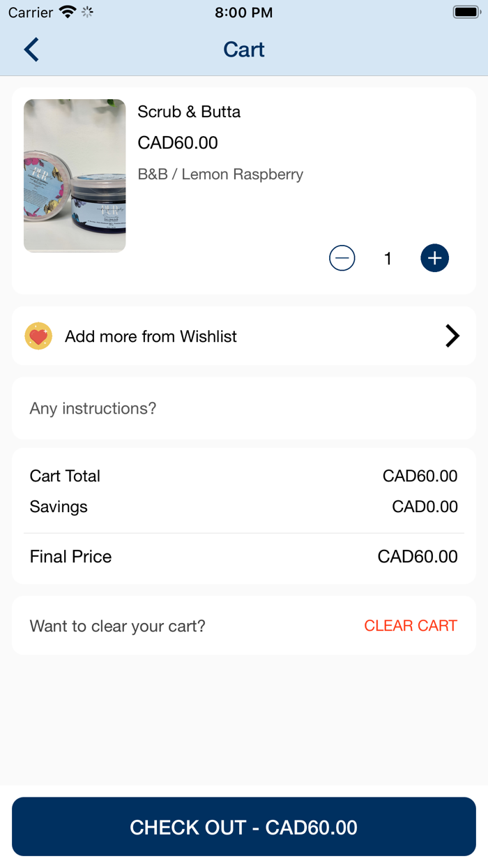Image resolution: width=488 pixels, height=868 pixels.
Task: Tap the Savings amount CAD0.00
Action: coord(425,507)
